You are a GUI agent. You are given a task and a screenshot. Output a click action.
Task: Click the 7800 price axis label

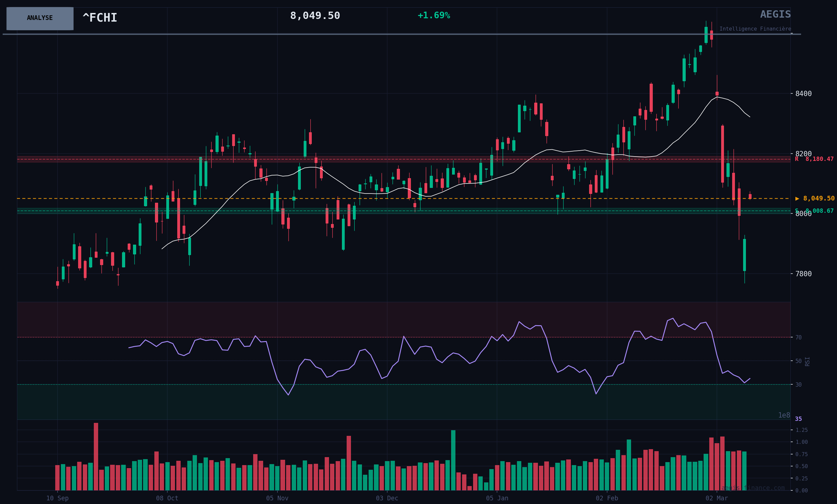pos(803,274)
